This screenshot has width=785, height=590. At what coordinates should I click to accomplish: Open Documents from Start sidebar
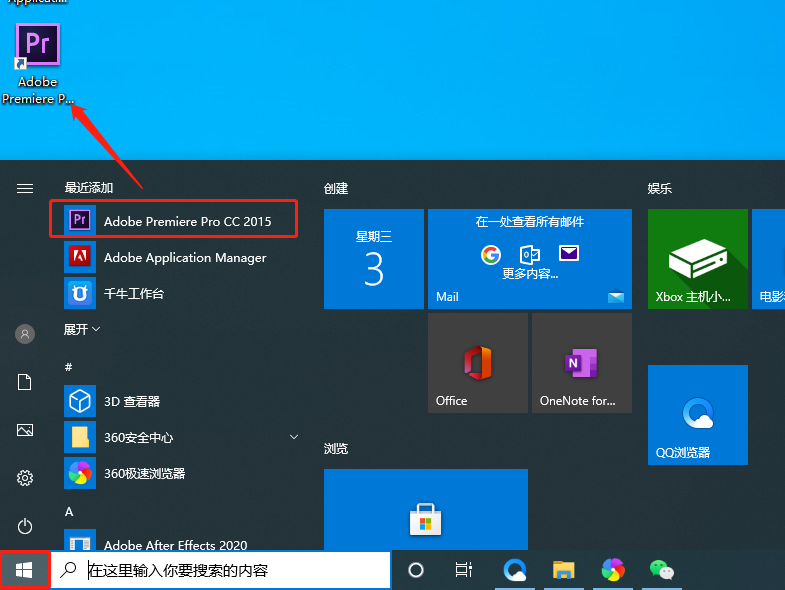pos(25,382)
